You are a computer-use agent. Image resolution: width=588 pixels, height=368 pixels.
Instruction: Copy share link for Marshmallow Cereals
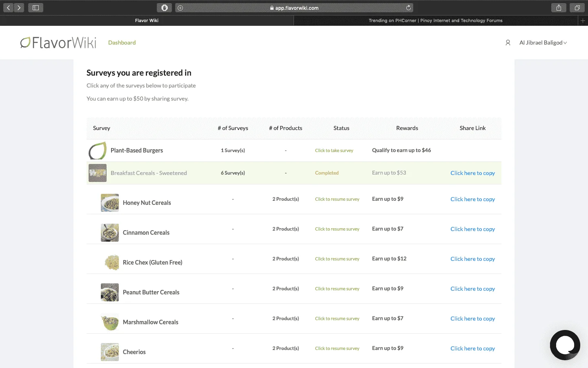472,319
